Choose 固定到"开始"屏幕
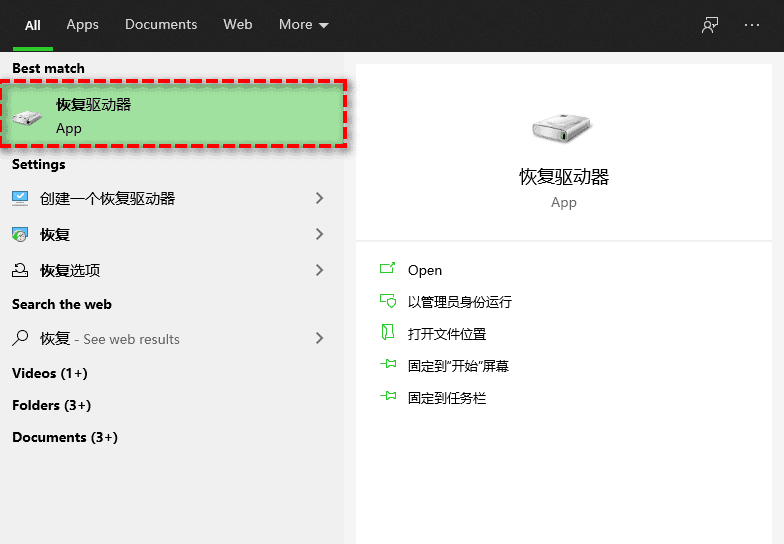The width and height of the screenshot is (784, 544). pos(458,366)
